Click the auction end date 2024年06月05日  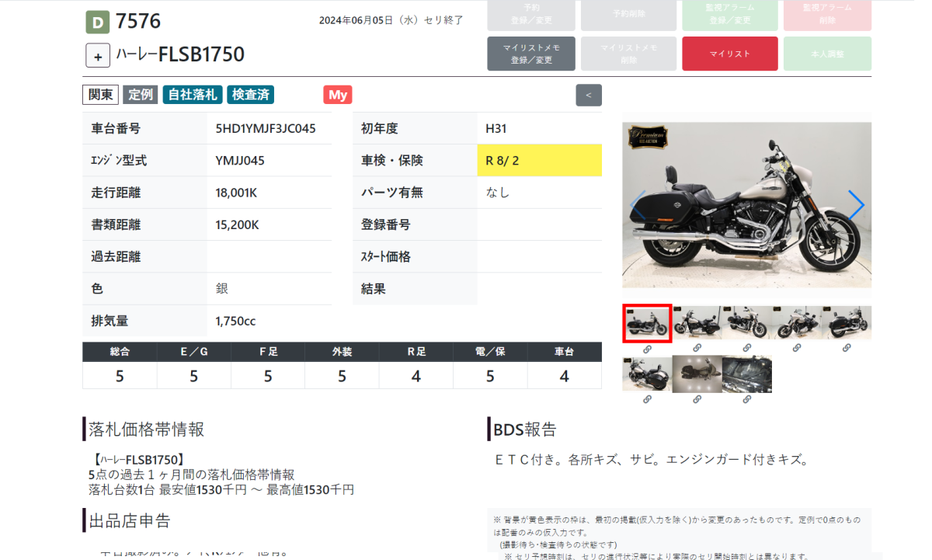tap(356, 20)
